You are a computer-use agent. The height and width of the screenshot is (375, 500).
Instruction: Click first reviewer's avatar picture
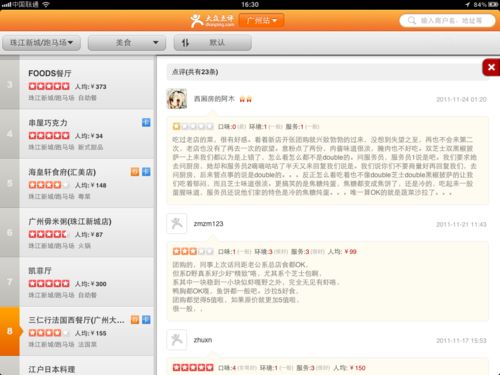(177, 99)
